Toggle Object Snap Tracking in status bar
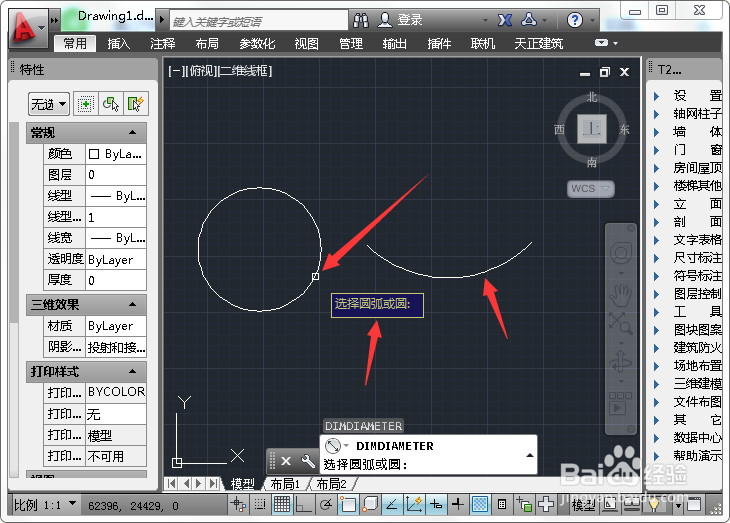The width and height of the screenshot is (730, 523). point(392,504)
